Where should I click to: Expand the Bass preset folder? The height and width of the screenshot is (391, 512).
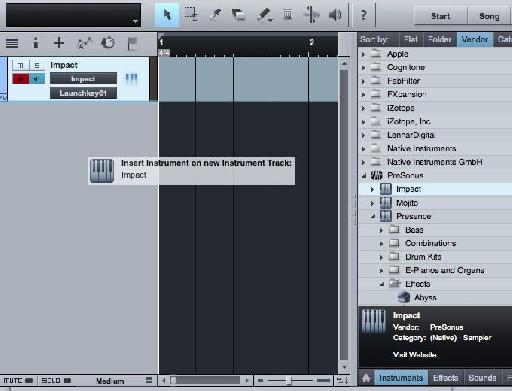pos(382,230)
